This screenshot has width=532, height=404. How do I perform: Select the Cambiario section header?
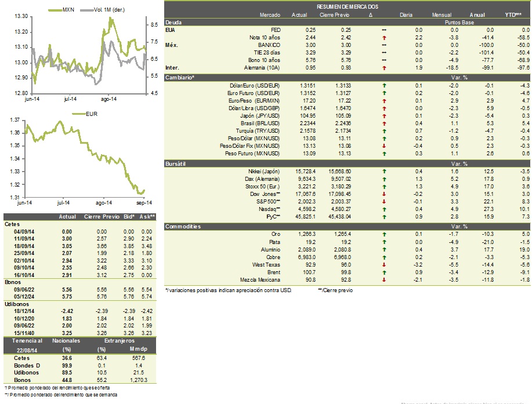tap(348, 78)
